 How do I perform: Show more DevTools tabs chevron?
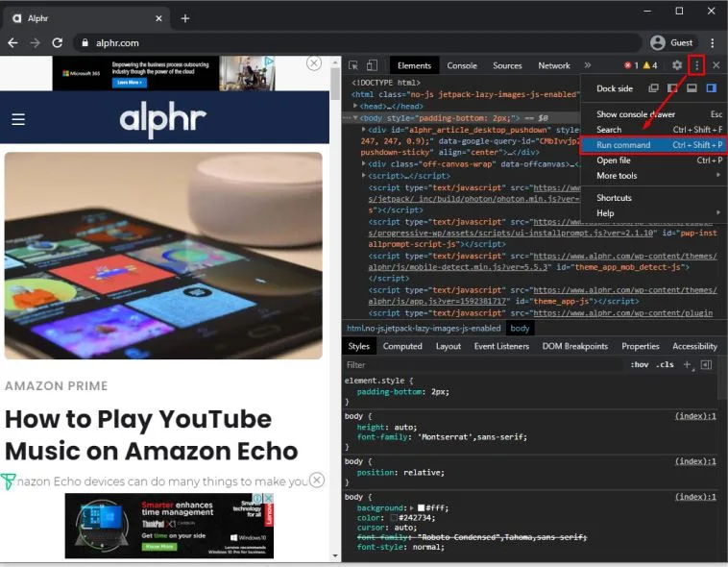[588, 65]
